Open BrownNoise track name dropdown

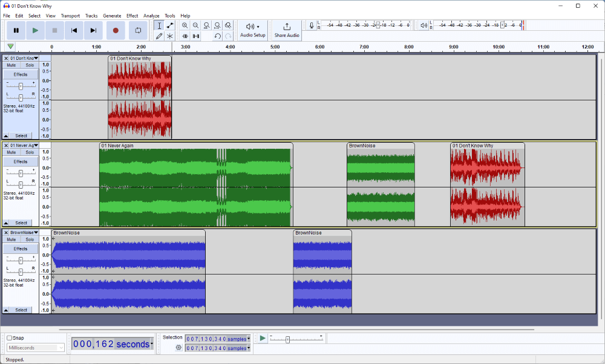pos(24,233)
